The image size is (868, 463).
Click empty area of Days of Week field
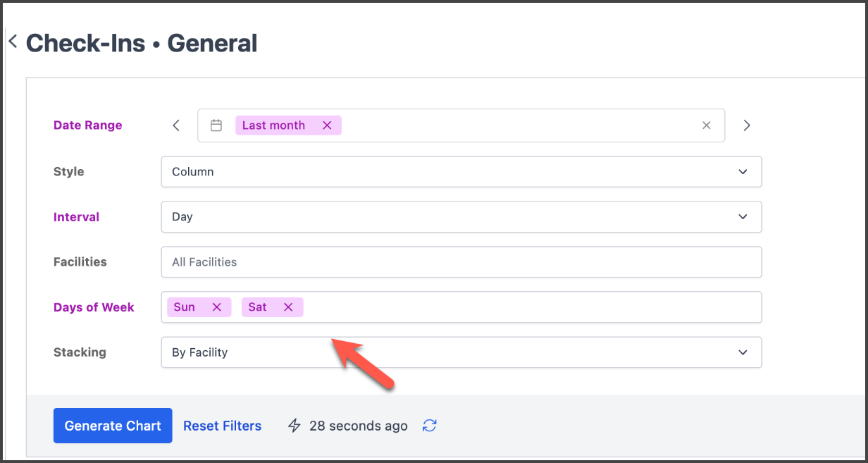(x=528, y=307)
